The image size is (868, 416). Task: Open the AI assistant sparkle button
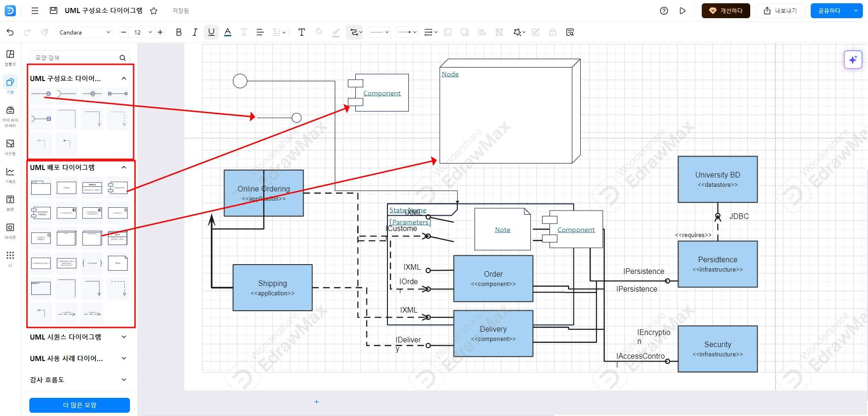[x=853, y=60]
